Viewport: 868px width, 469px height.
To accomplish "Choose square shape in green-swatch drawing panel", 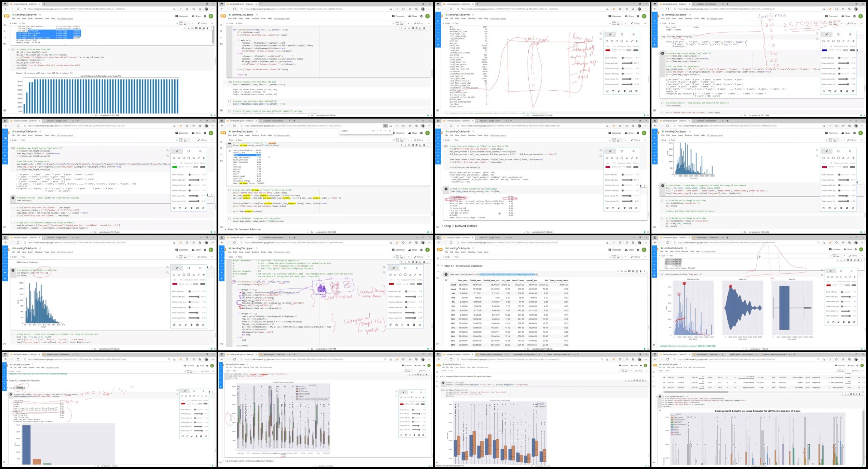I will (189, 158).
